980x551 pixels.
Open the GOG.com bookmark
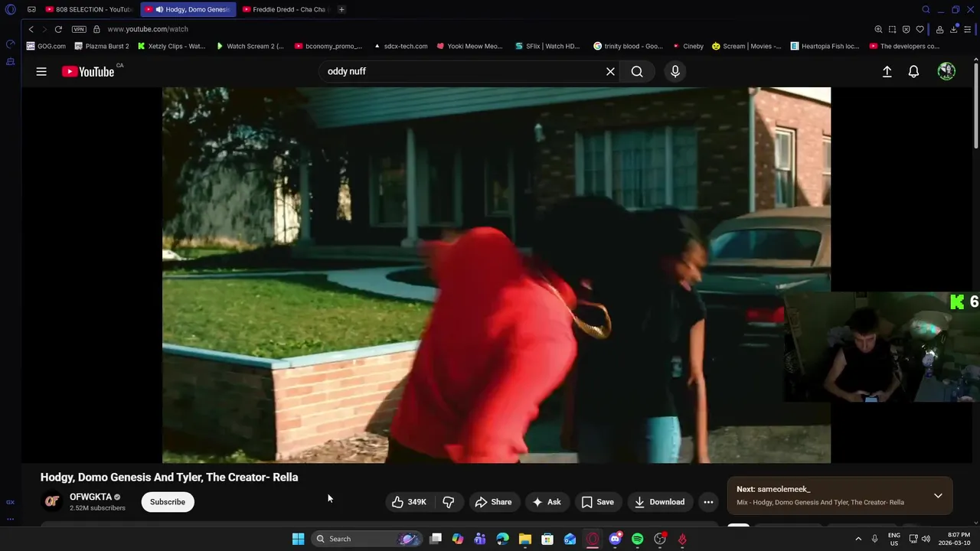pos(46,46)
